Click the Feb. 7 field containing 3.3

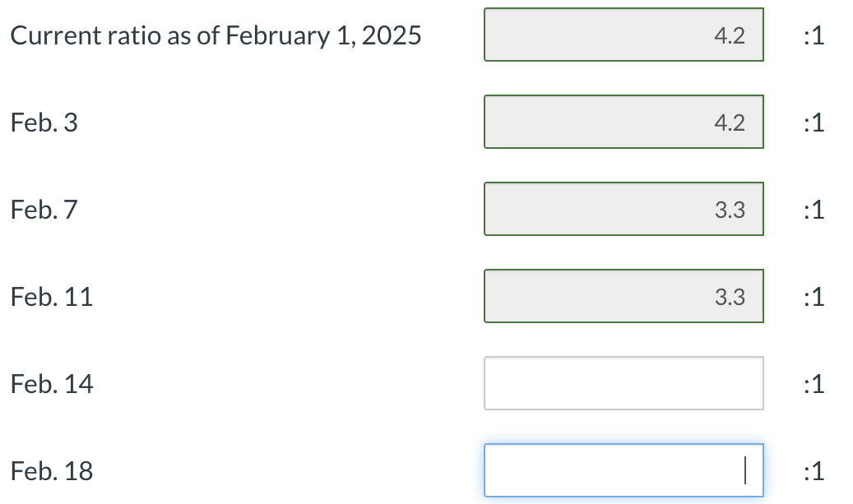tap(624, 209)
